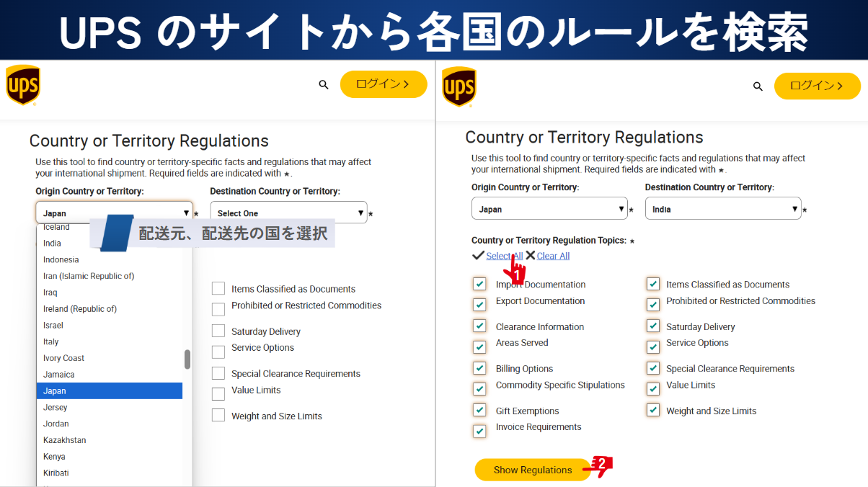This screenshot has height=487, width=868.
Task: Toggle the Gift Exemptions checkbox
Action: tap(479, 410)
